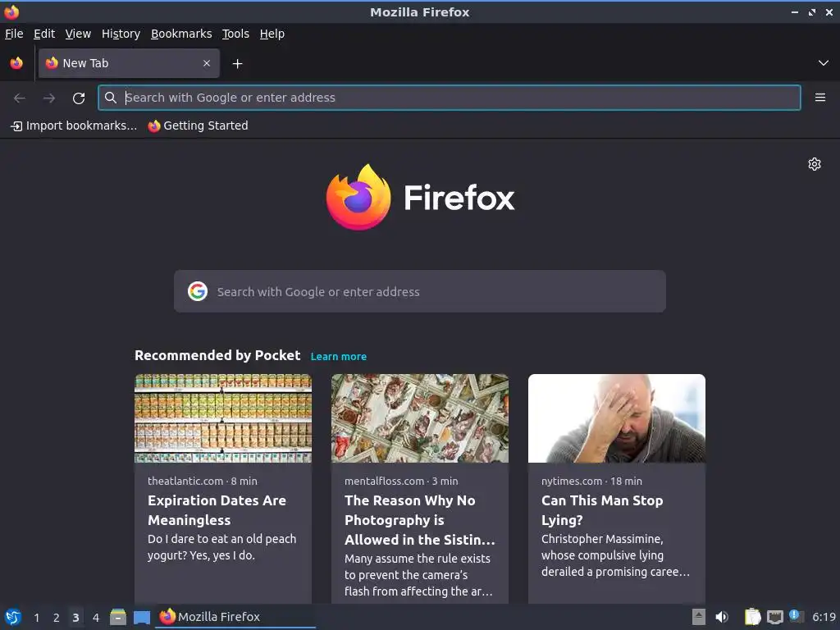Select Mozilla Firefox taskbar entry
Viewport: 840px width, 630px height.
[x=235, y=617]
